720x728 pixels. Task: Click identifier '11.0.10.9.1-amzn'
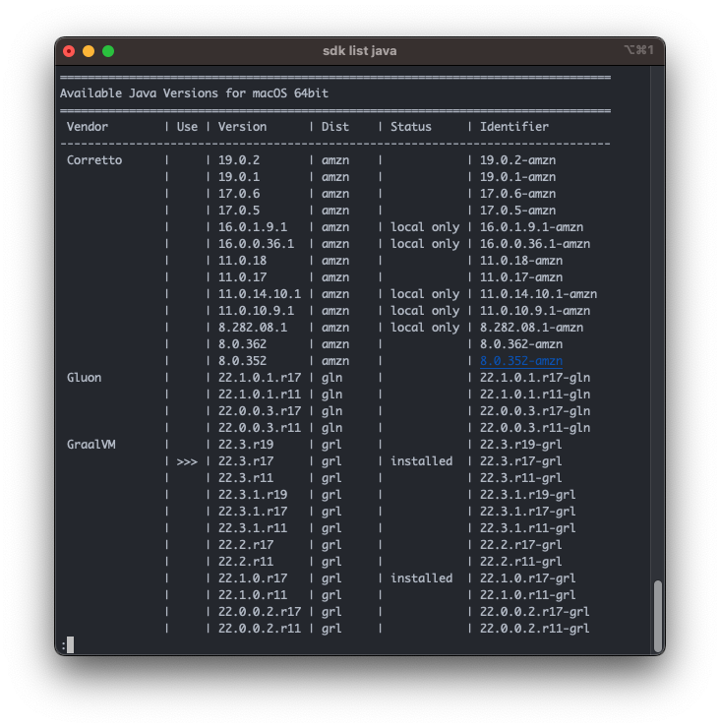(x=535, y=311)
